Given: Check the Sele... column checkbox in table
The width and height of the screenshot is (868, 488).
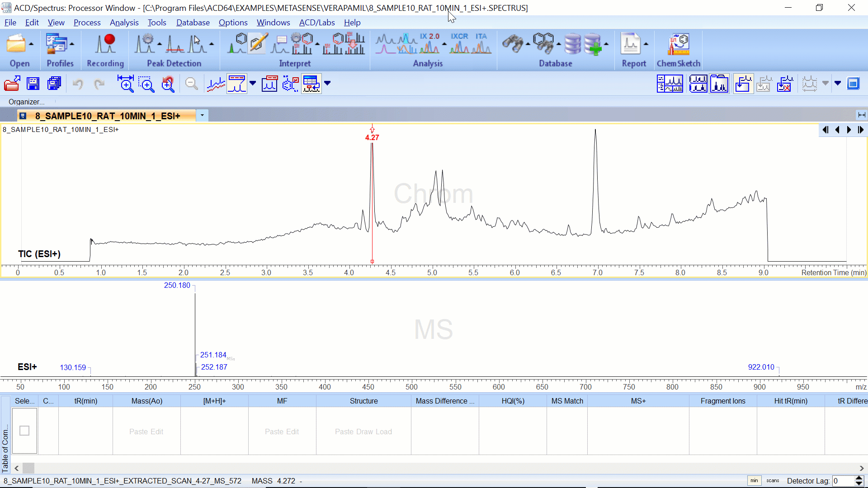Looking at the screenshot, I should pyautogui.click(x=24, y=431).
